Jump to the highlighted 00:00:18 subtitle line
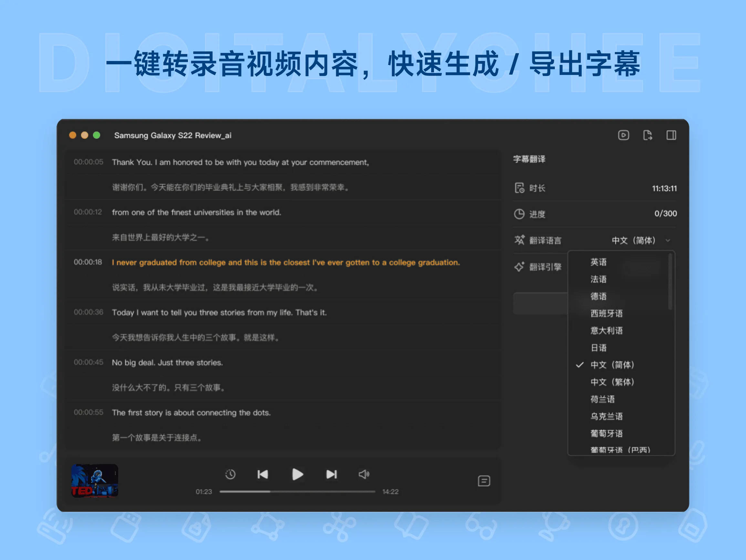The height and width of the screenshot is (560, 746). pyautogui.click(x=286, y=263)
